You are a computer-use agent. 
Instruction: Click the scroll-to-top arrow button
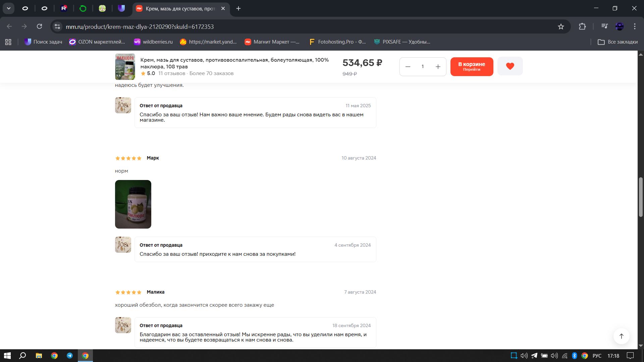point(621,336)
